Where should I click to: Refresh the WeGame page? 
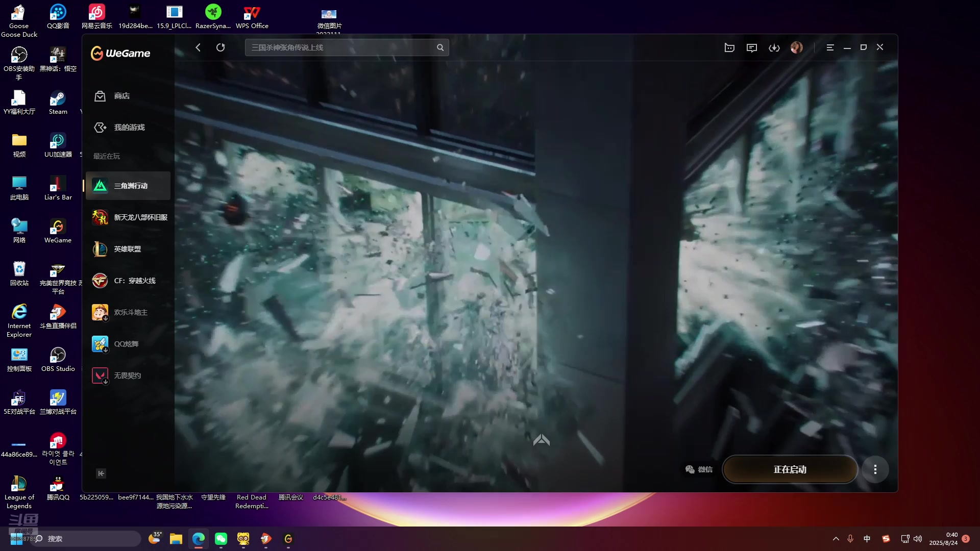pyautogui.click(x=220, y=47)
